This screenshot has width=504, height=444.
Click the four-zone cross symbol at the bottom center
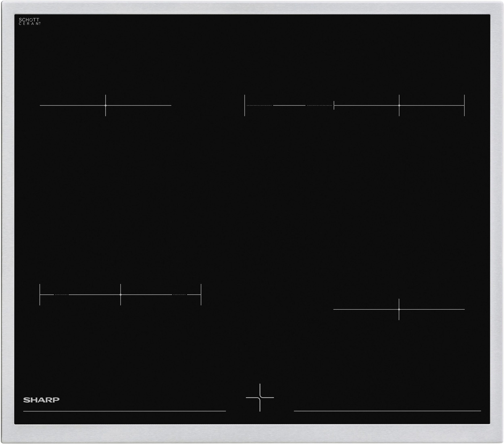click(260, 398)
